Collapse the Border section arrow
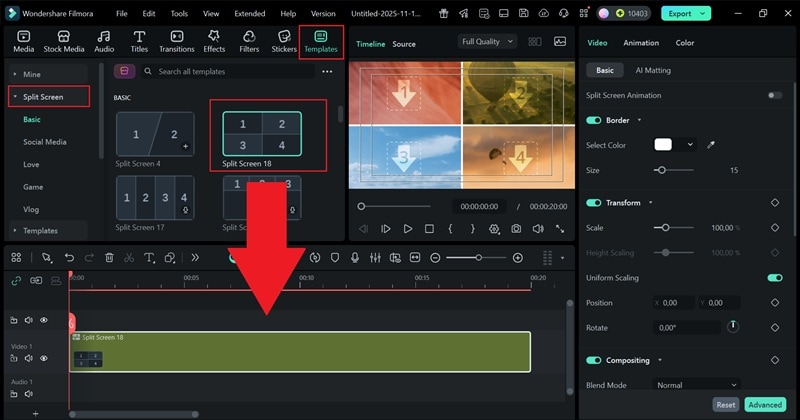 tap(639, 120)
